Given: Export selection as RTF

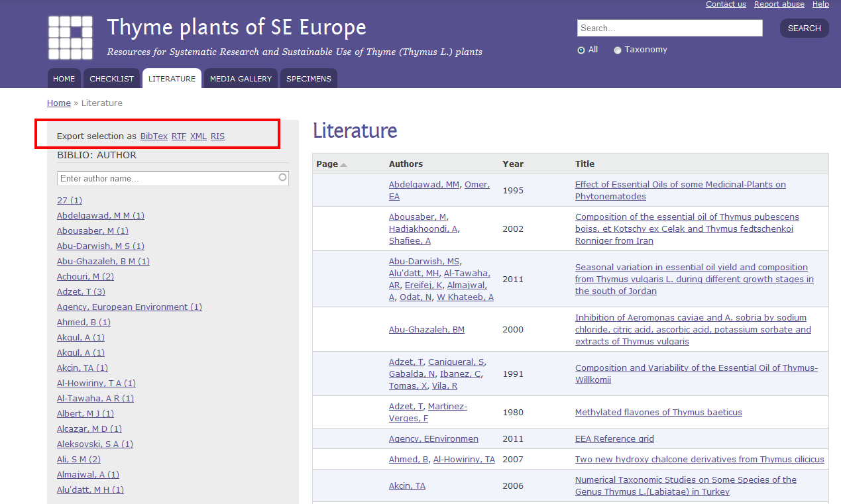Looking at the screenshot, I should coord(179,136).
